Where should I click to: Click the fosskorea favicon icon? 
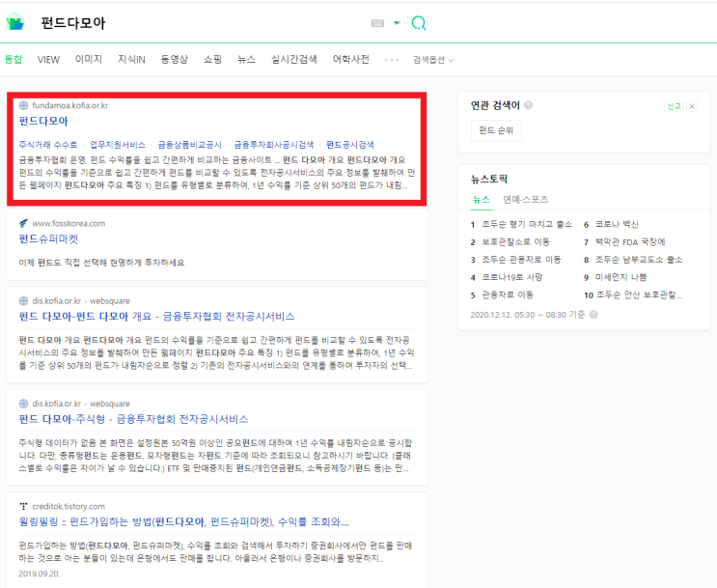tap(23, 223)
